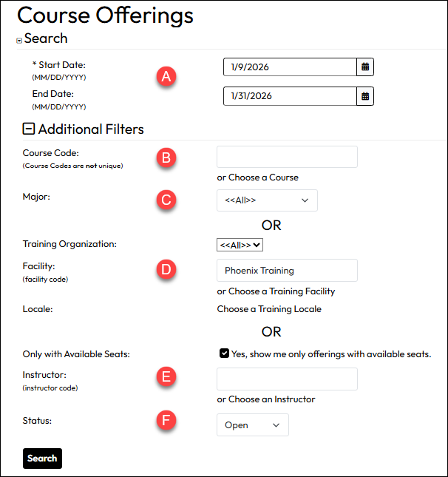Click the Choose an Instructor link
448x477 pixels.
click(271, 399)
